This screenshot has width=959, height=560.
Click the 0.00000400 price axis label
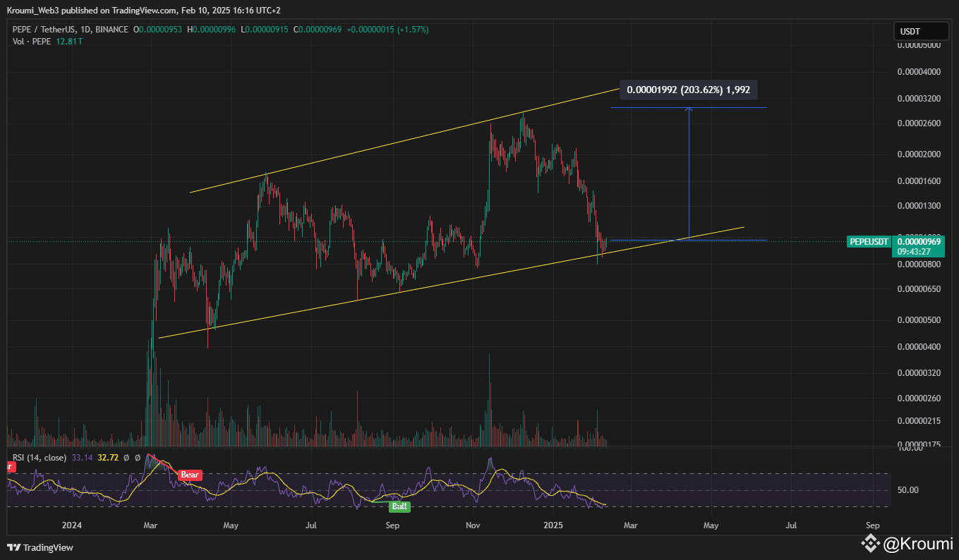coord(919,347)
